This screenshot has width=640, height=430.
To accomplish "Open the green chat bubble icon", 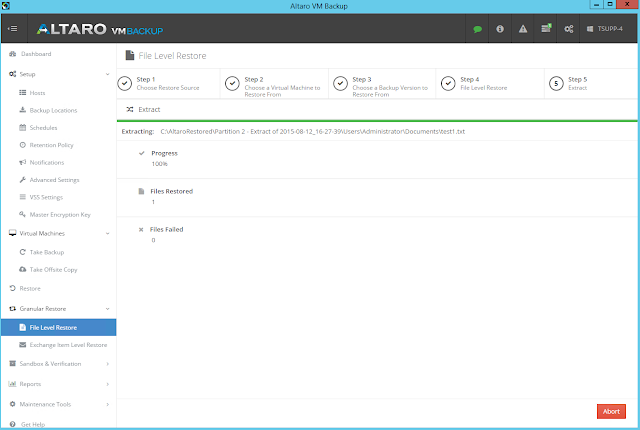I will tap(477, 29).
